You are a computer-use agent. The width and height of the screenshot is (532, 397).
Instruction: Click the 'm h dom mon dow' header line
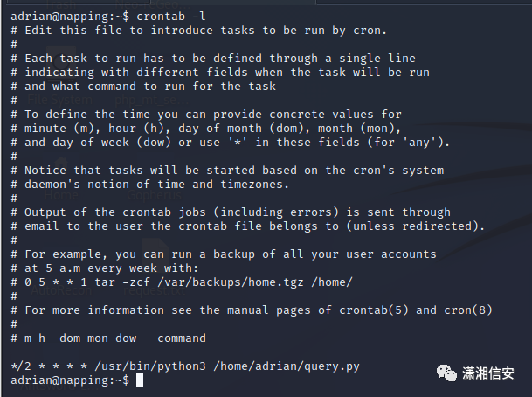(80, 338)
